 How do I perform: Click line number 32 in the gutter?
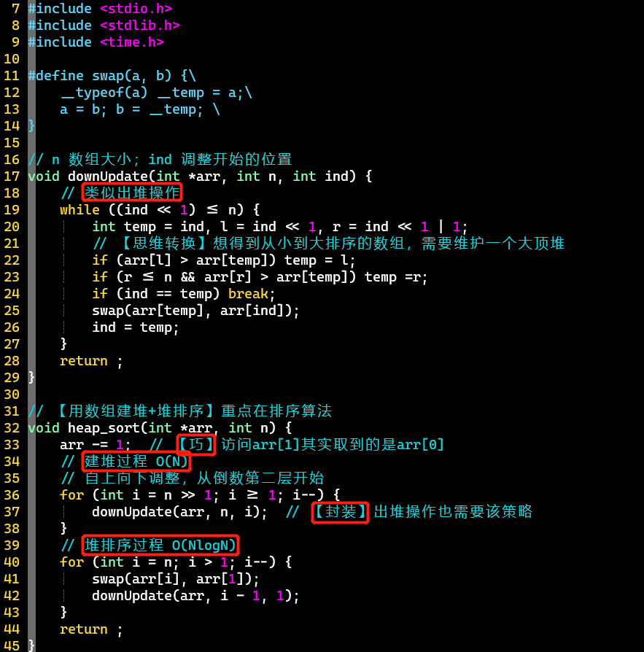point(12,428)
